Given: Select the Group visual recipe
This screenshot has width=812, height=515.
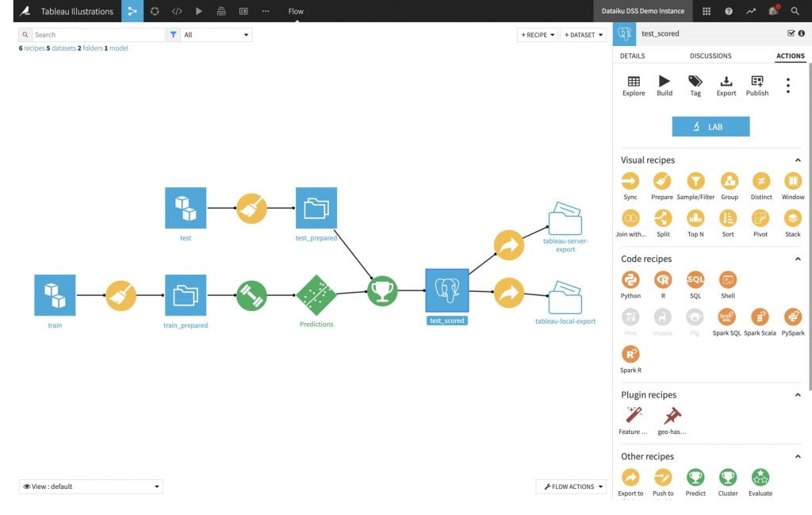Looking at the screenshot, I should coord(730,182).
